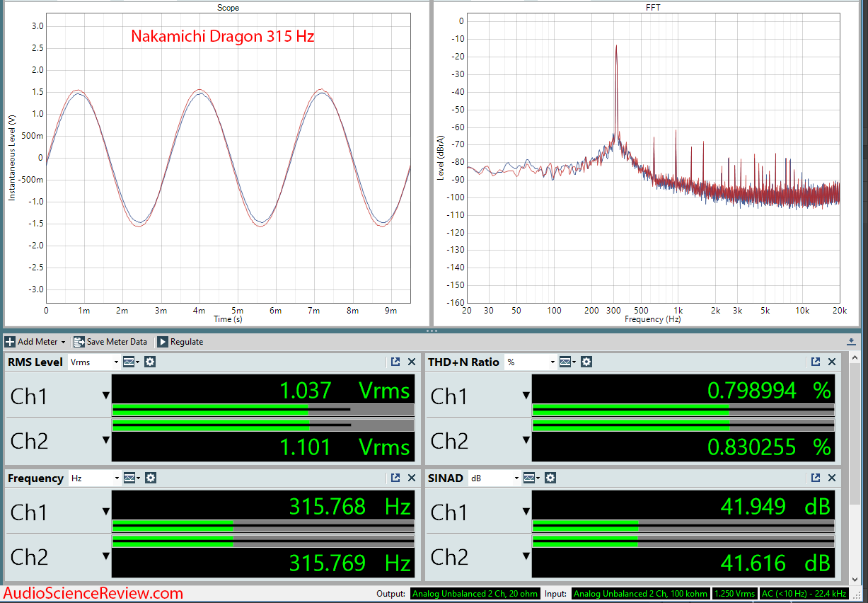Select the 41.616 dB Ch2 reading
Screen dimensions: 868x603
tap(775, 563)
